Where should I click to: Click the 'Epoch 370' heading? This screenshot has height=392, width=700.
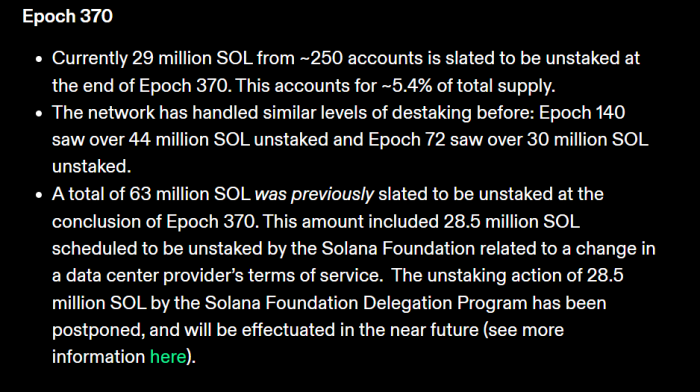coord(67,17)
